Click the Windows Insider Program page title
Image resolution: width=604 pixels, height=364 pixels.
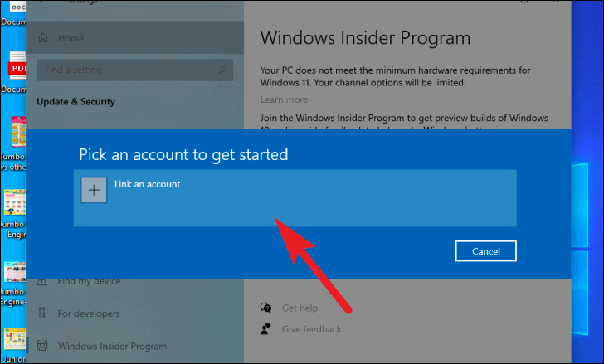(x=365, y=38)
